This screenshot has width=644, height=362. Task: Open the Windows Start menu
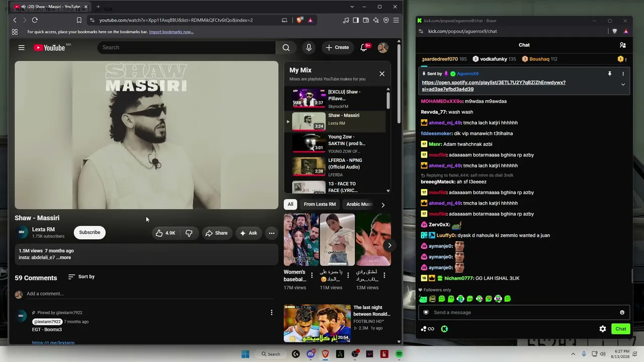click(245, 354)
